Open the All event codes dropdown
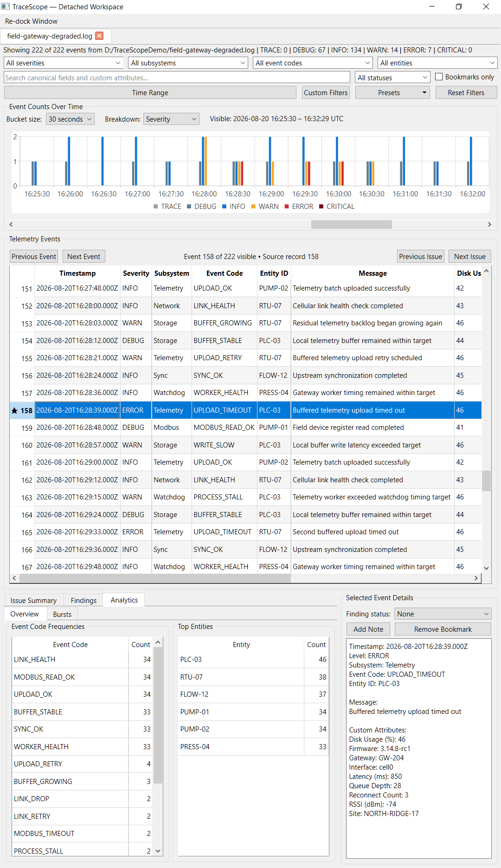 (x=313, y=63)
